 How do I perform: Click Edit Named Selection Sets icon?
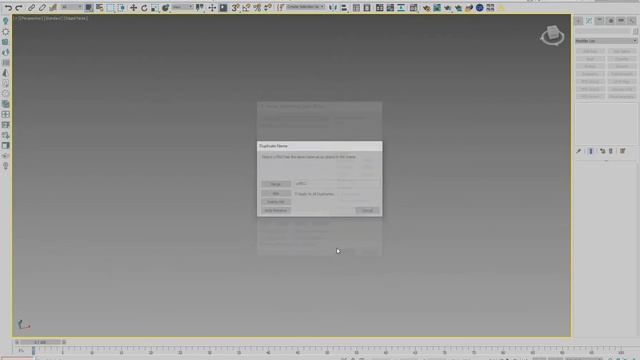click(280, 8)
